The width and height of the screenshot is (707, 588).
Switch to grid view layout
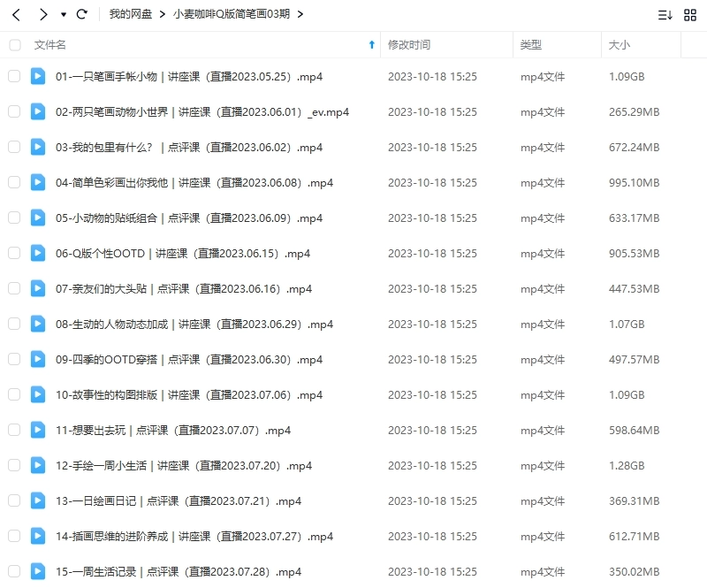click(689, 14)
